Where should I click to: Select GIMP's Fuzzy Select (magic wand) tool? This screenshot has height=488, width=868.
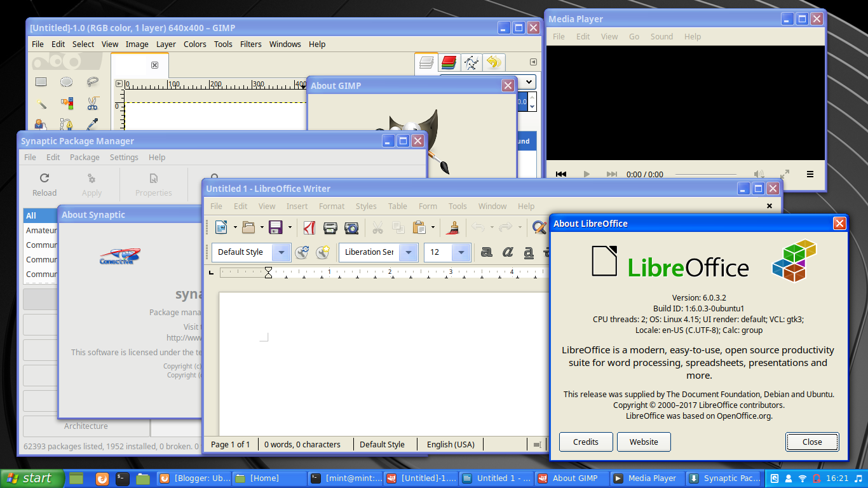pos(41,103)
